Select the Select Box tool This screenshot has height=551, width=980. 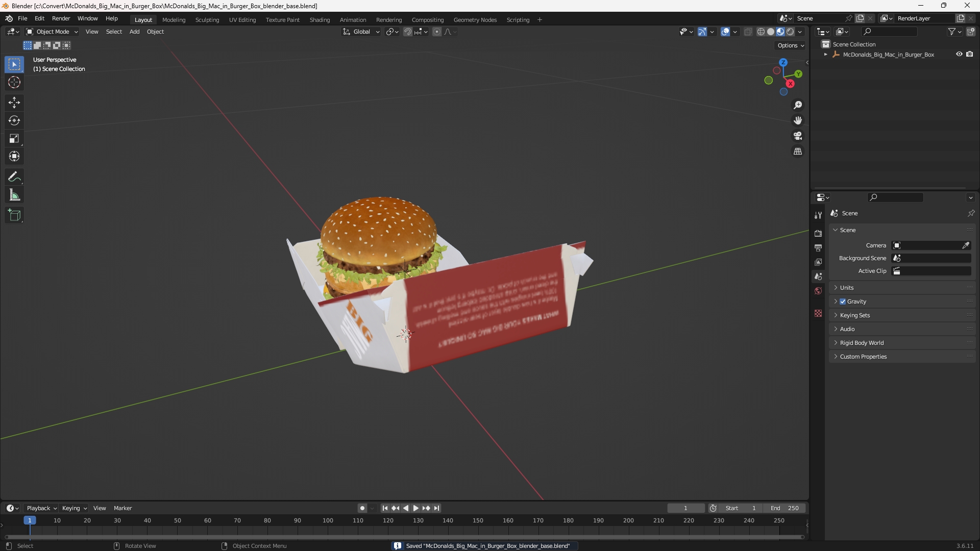[x=14, y=64]
